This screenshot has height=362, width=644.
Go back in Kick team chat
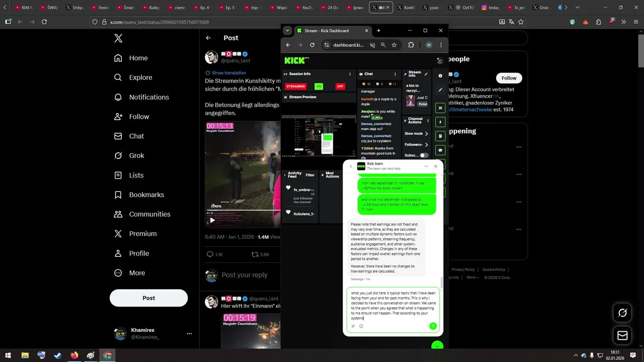coord(351,166)
